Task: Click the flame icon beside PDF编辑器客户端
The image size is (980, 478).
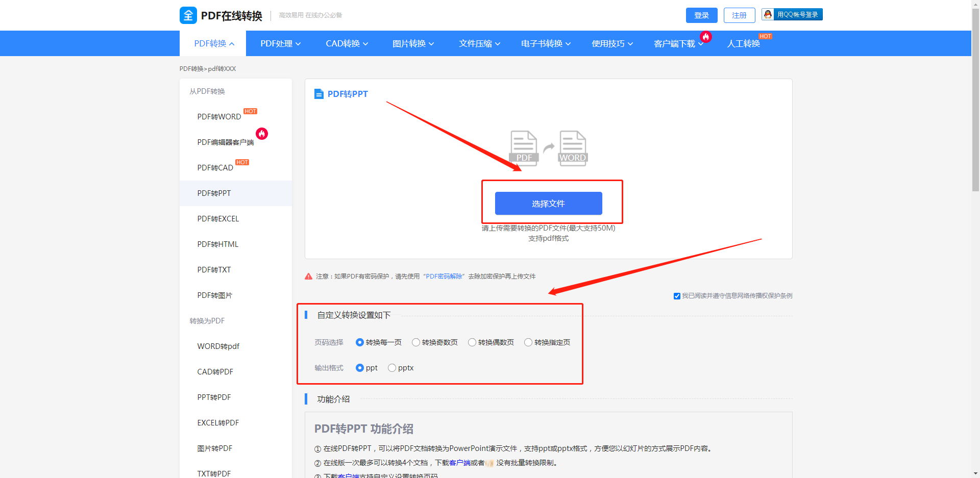Action: tap(262, 134)
